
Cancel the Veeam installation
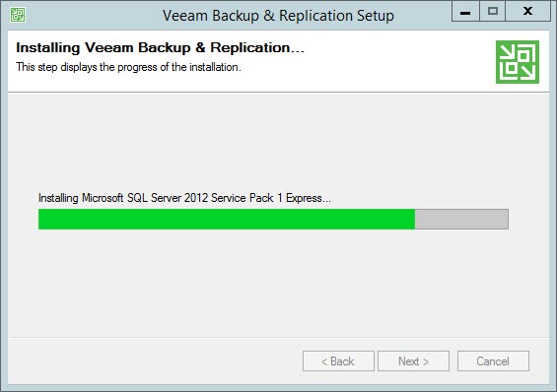(x=493, y=361)
